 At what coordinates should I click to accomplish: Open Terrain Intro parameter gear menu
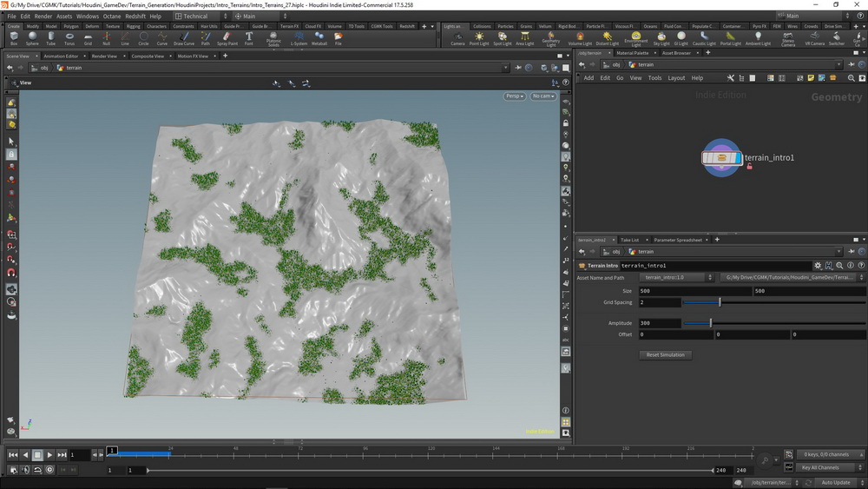pyautogui.click(x=818, y=266)
